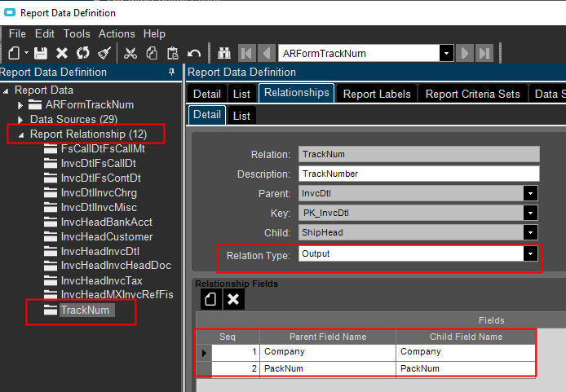Select InvcHeadCustomer in the tree
The height and width of the screenshot is (392, 566).
click(x=106, y=237)
